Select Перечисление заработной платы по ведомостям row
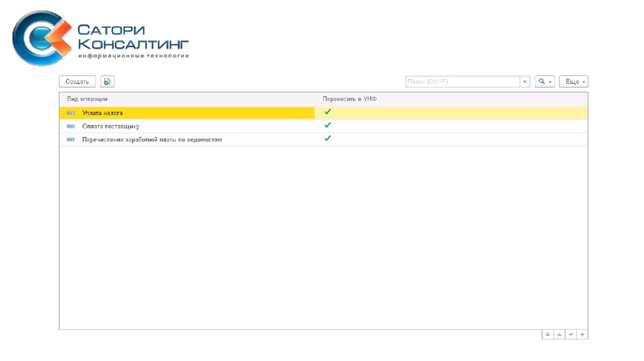This screenshot has height=361, width=644. click(152, 140)
